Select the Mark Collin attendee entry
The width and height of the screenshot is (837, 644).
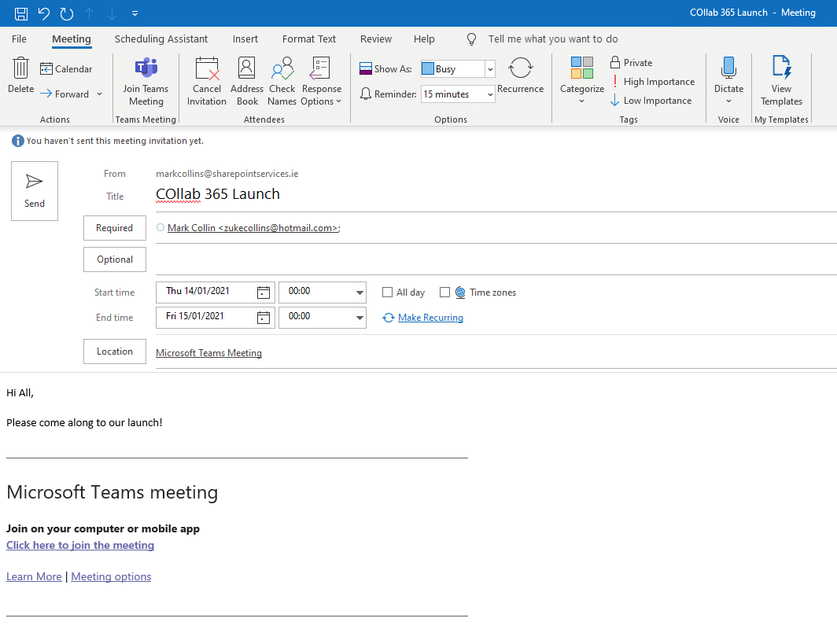click(x=253, y=228)
